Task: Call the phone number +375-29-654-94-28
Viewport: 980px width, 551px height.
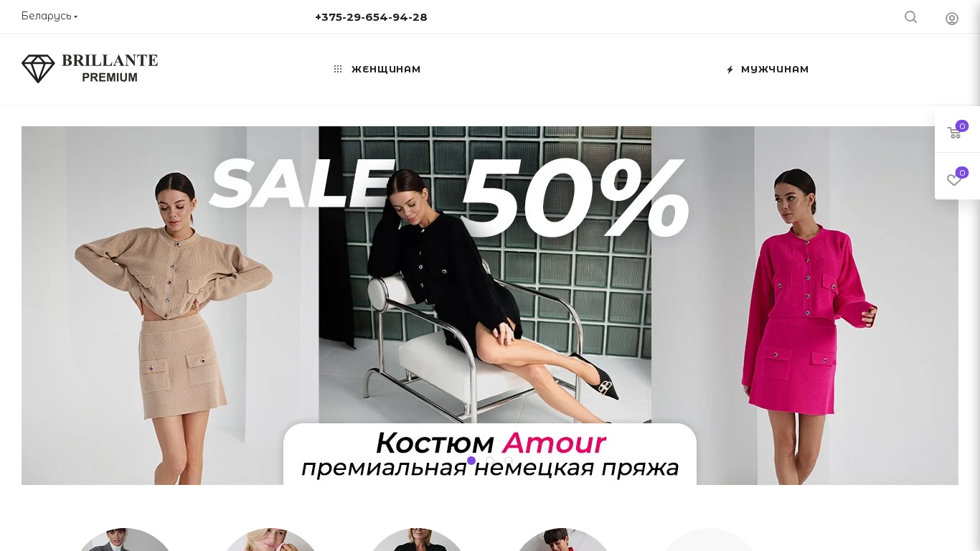Action: pos(371,17)
